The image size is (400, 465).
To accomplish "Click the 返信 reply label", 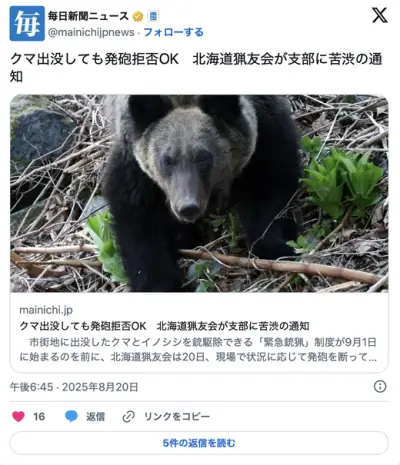I will click(x=95, y=417).
